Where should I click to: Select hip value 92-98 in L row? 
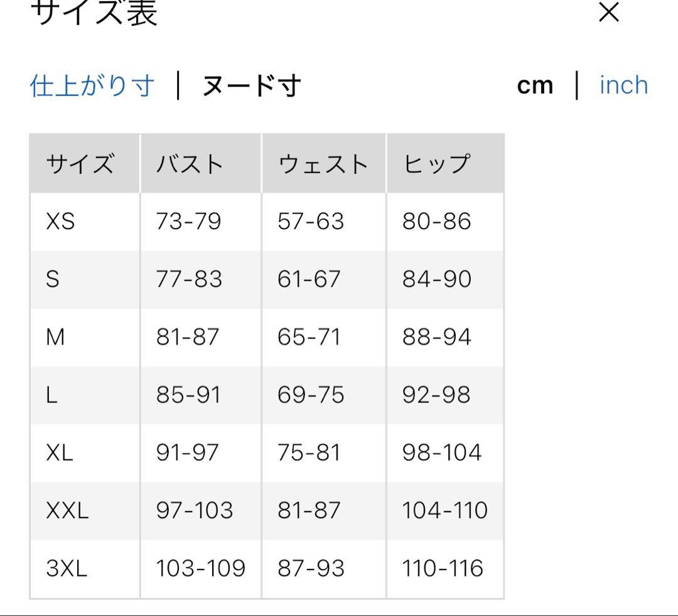[x=436, y=395]
